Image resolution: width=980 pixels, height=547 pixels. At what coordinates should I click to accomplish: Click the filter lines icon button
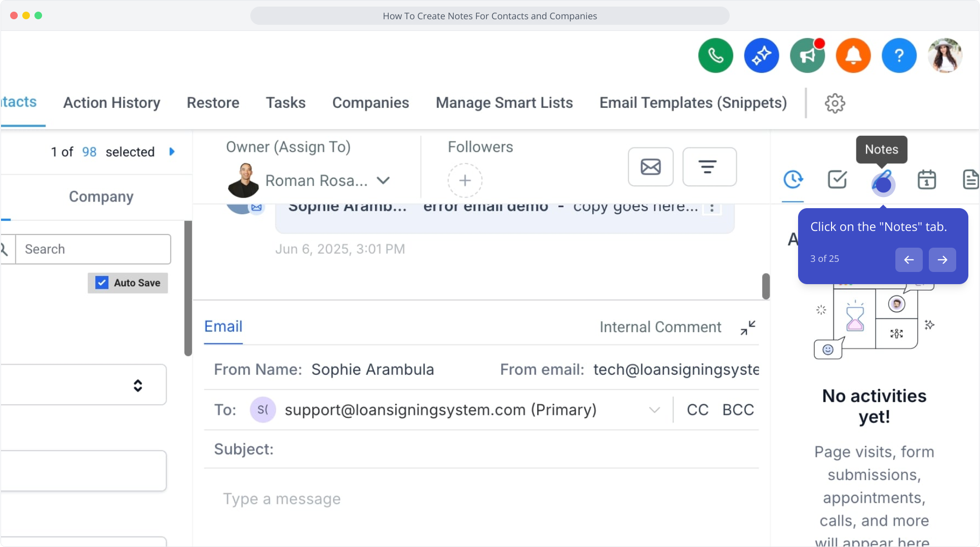click(709, 167)
